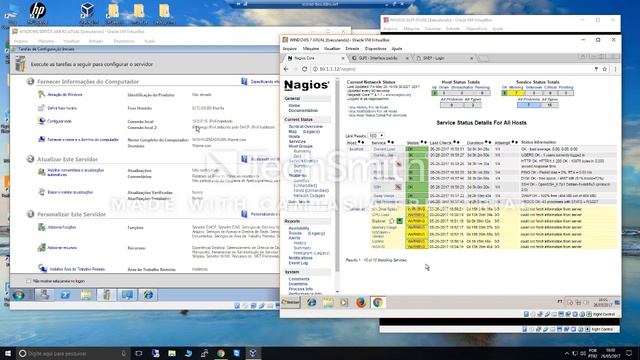Screen dimensions: 640x360
Task: Open Event Log link in Nagios sidebar
Action: click(298, 263)
